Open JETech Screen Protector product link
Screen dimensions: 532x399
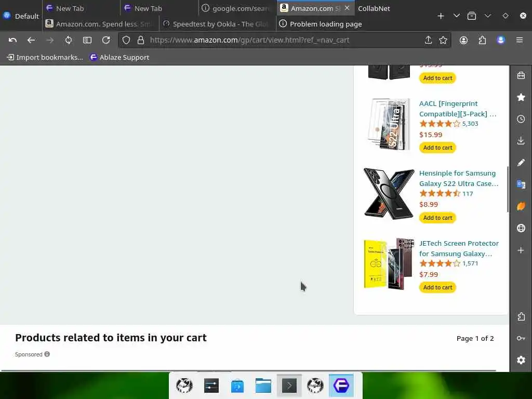[x=459, y=248]
